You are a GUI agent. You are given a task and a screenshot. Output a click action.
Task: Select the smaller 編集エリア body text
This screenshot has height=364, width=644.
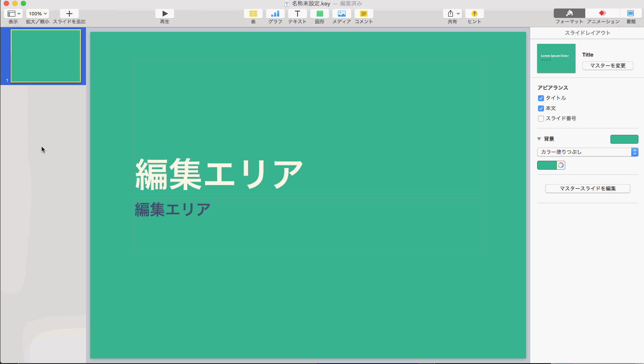click(173, 209)
